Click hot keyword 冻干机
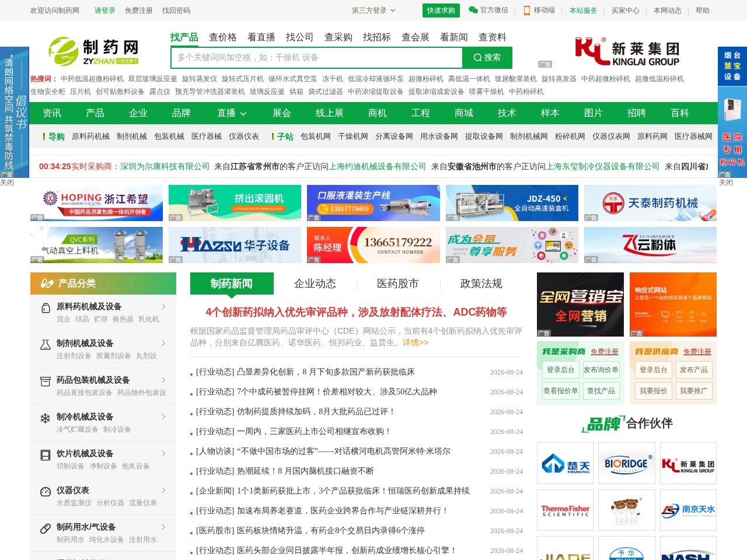This screenshot has width=747, height=560. (x=333, y=79)
